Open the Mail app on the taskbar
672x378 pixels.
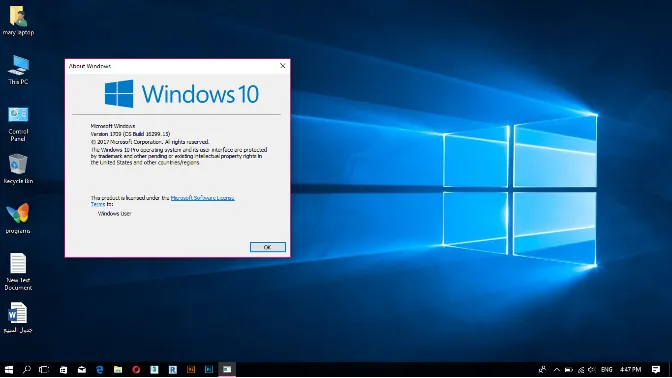click(x=82, y=369)
